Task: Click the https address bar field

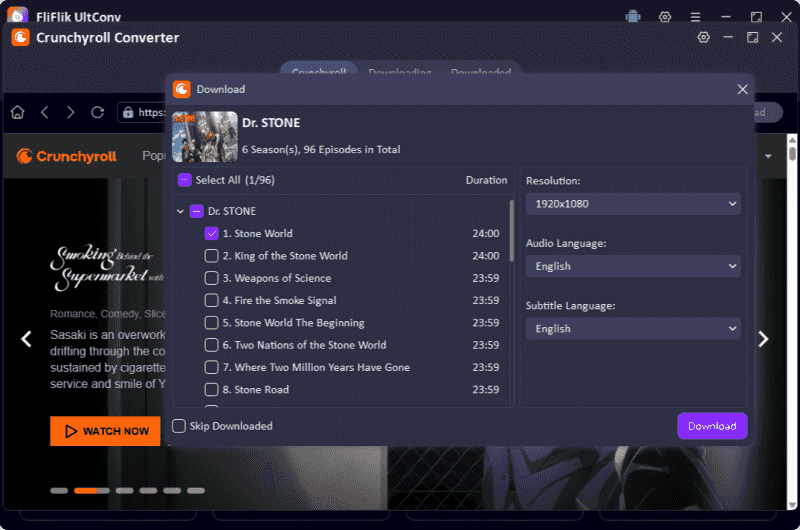Action: click(142, 112)
